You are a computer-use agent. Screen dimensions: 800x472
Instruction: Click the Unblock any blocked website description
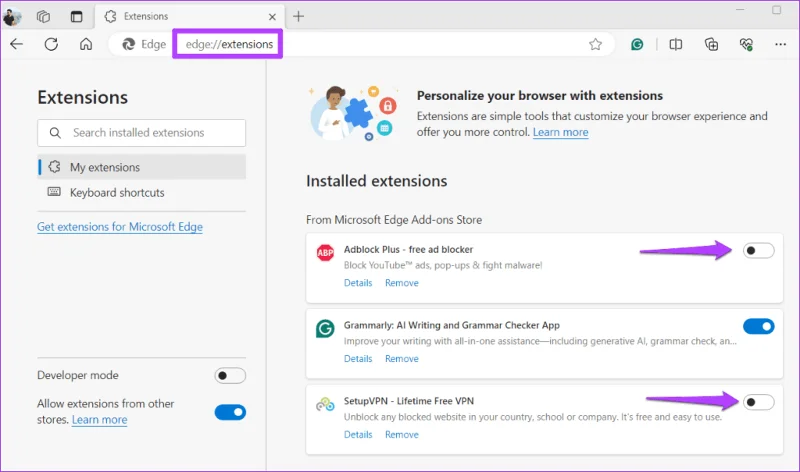[x=533, y=417]
